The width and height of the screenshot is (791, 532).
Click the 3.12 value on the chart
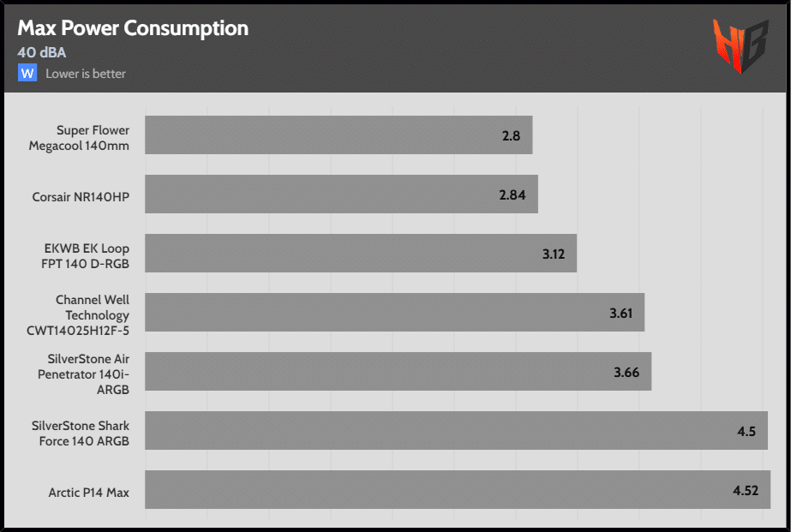tap(554, 254)
